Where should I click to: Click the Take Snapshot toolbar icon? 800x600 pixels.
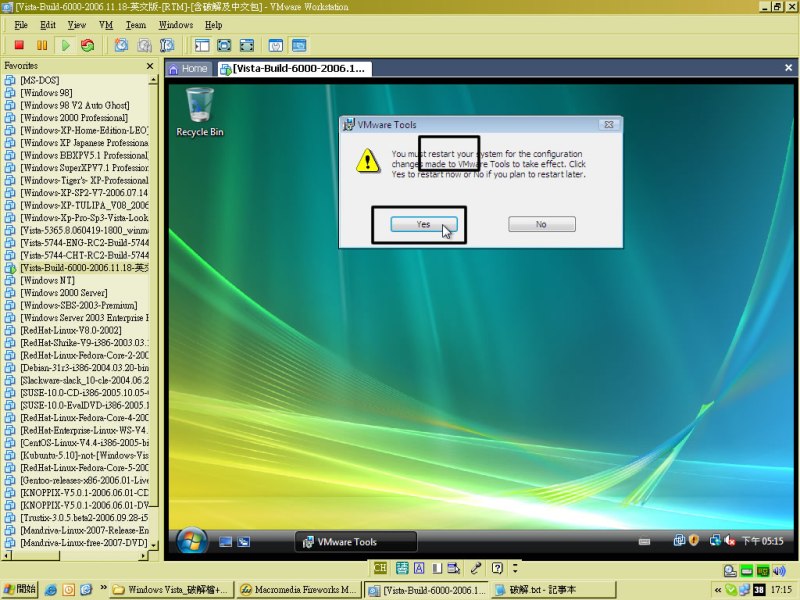tap(121, 45)
